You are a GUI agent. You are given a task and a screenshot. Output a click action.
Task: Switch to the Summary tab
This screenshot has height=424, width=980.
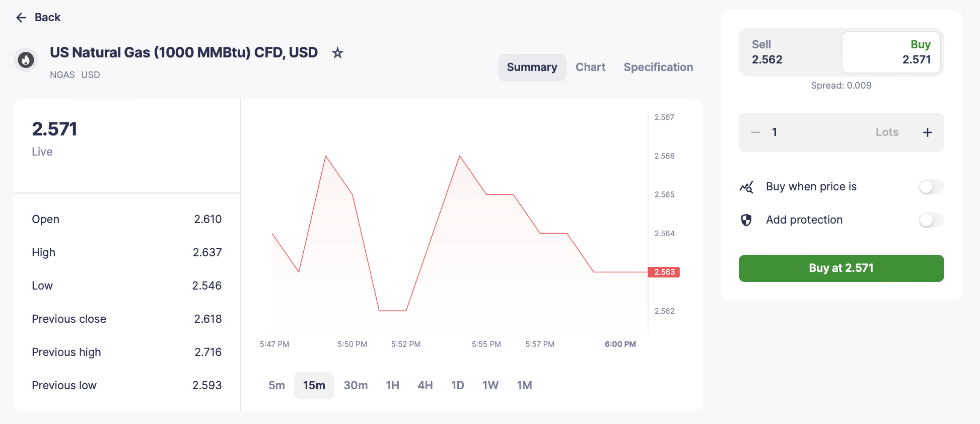(532, 67)
